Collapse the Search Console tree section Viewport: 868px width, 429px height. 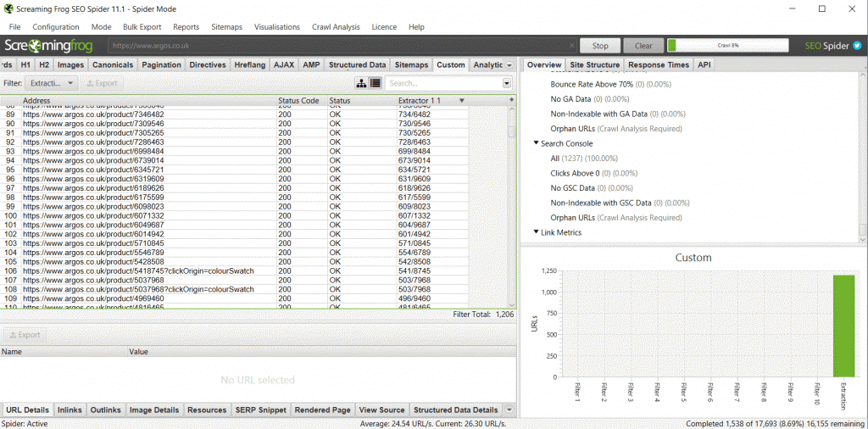[537, 143]
